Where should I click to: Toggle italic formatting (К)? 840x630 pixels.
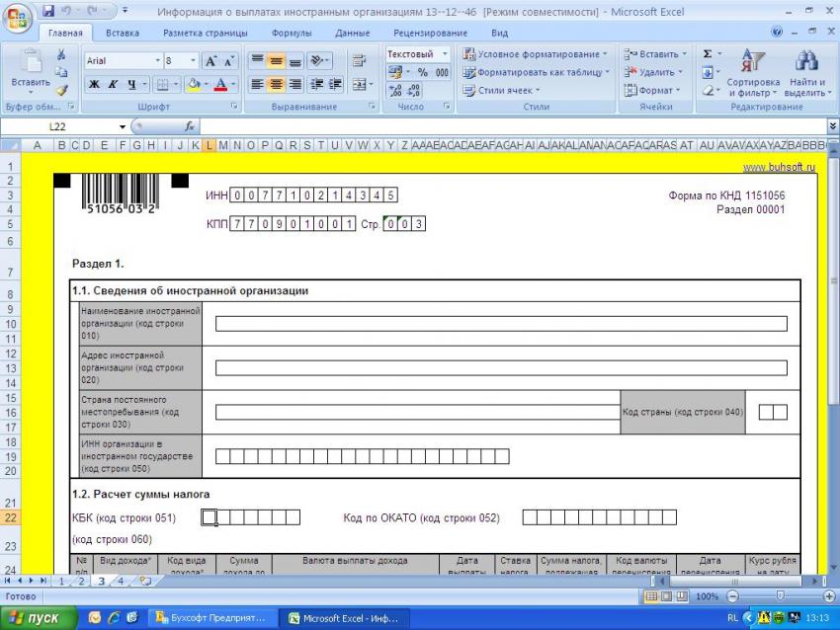[114, 85]
